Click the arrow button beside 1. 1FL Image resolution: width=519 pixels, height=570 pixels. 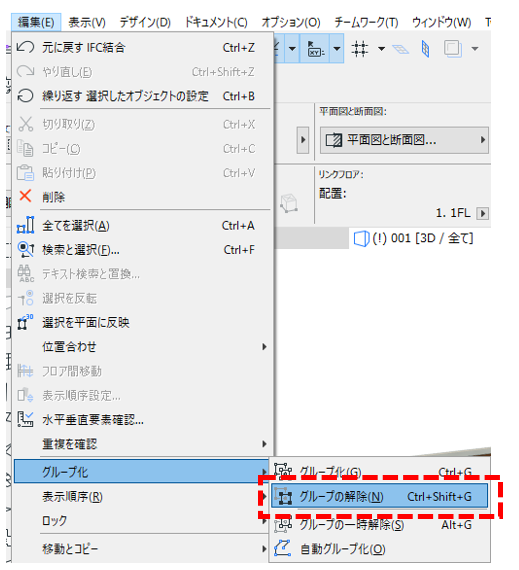pos(483,213)
